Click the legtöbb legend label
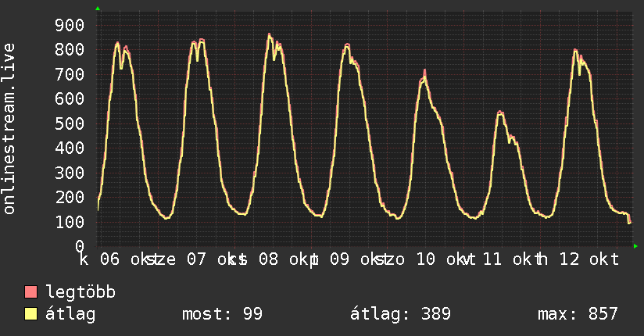Viewport: 644px width, 336px height. (x=80, y=292)
